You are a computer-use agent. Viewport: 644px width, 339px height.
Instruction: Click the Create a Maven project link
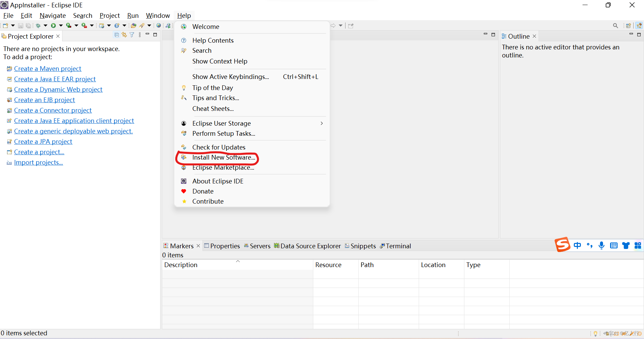pyautogui.click(x=48, y=69)
